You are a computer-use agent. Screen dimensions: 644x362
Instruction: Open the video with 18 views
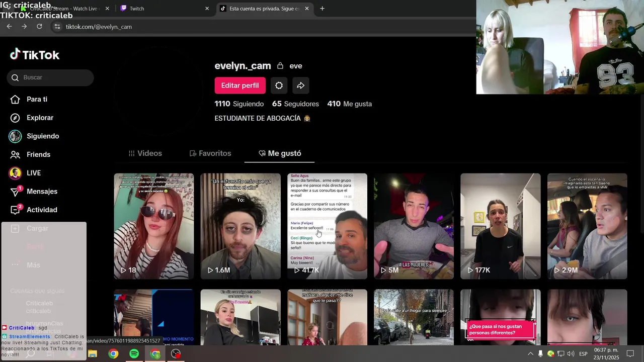pyautogui.click(x=154, y=226)
